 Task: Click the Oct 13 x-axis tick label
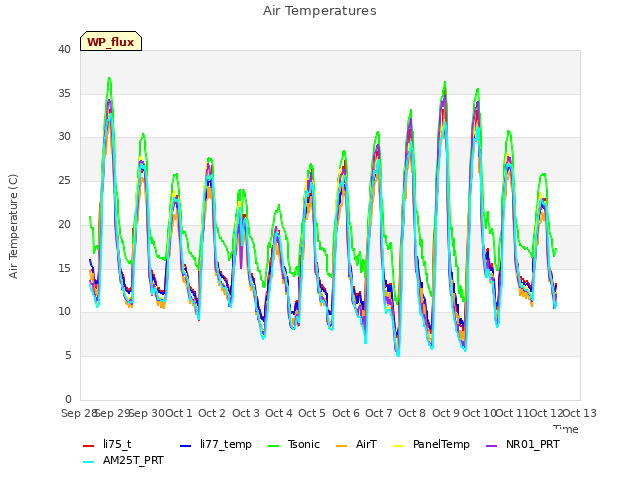click(x=580, y=413)
